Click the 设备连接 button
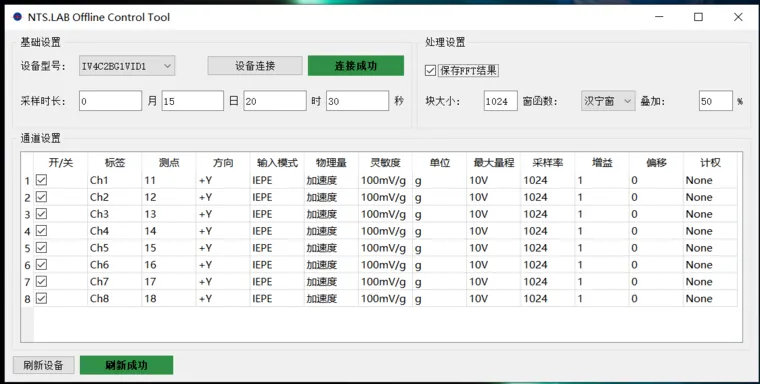This screenshot has width=760, height=384. [x=255, y=65]
